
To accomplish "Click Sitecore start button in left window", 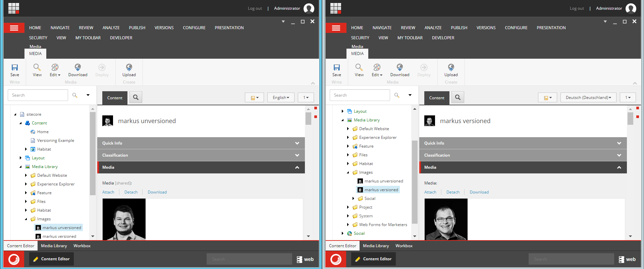I will coord(14,259).
